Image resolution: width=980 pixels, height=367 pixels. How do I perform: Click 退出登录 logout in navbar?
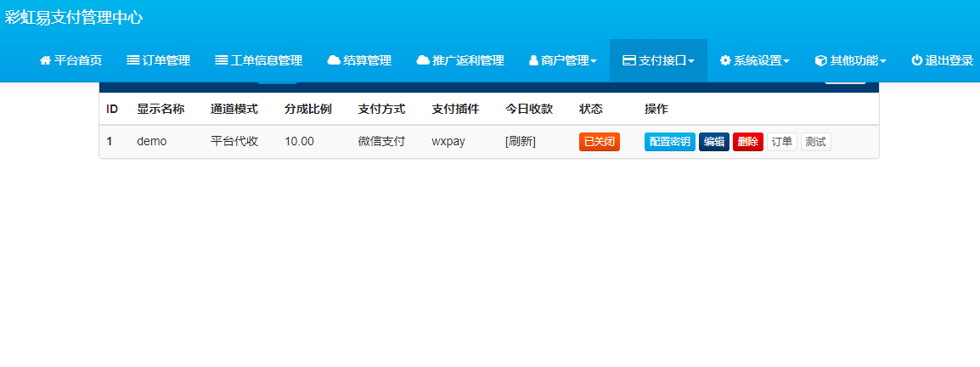point(942,60)
